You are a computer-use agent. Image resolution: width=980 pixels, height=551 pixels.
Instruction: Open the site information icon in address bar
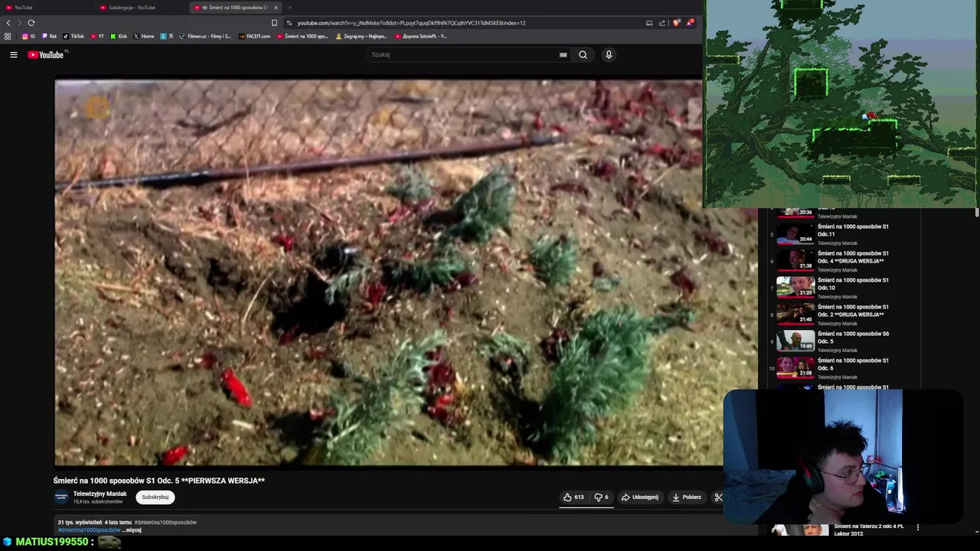click(289, 23)
